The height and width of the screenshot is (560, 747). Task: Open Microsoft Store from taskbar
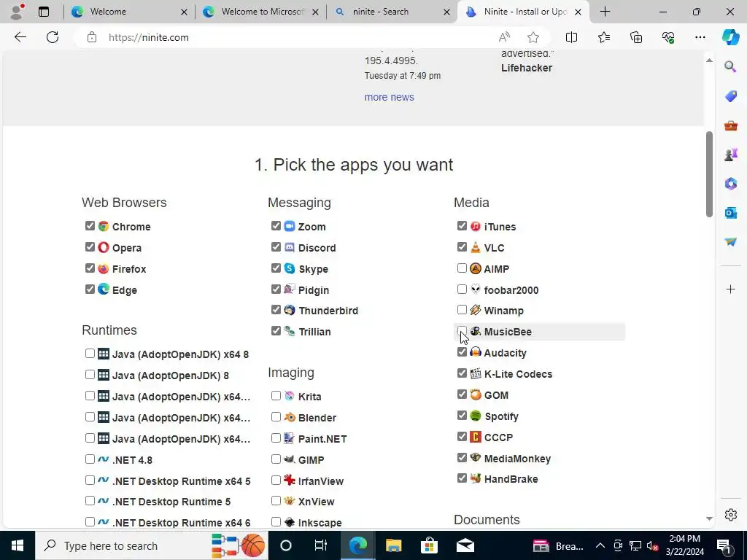coord(429,545)
